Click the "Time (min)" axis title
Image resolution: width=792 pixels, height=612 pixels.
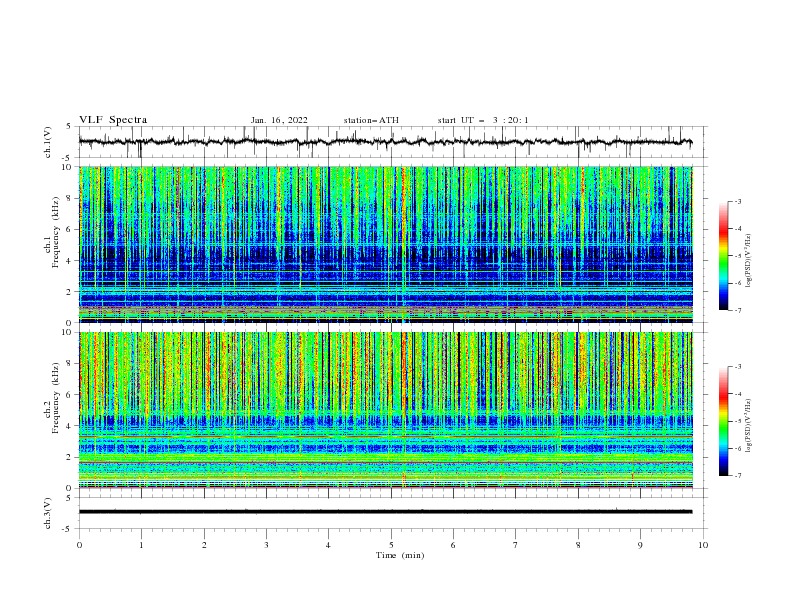pyautogui.click(x=400, y=555)
